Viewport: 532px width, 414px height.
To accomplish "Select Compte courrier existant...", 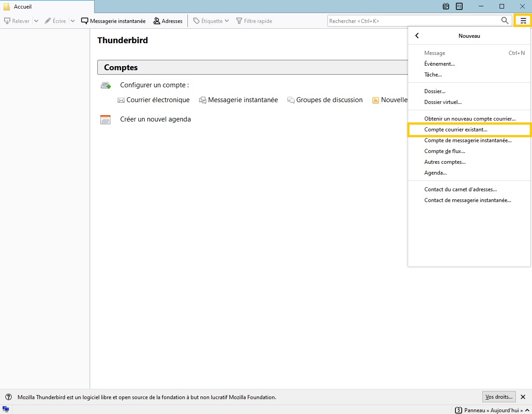I will coord(469,130).
